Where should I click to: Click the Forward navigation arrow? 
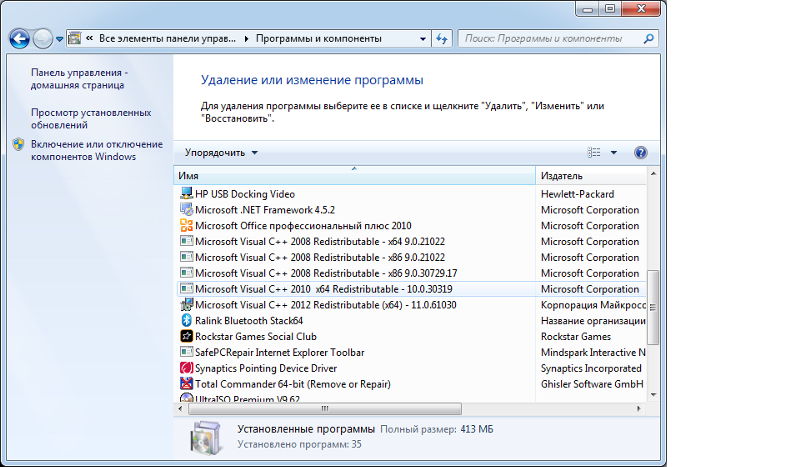click(43, 38)
